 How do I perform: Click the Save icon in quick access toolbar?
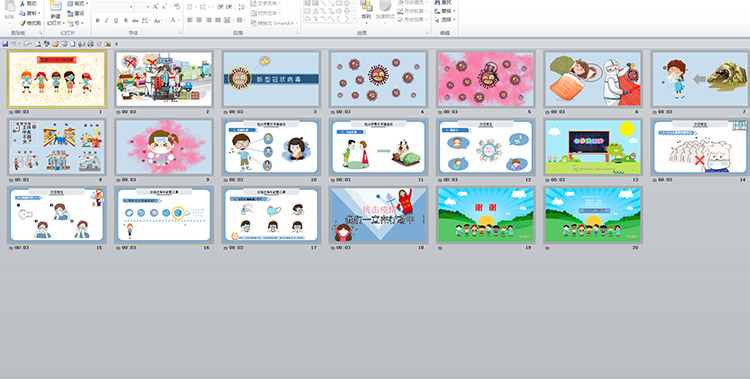point(5,44)
